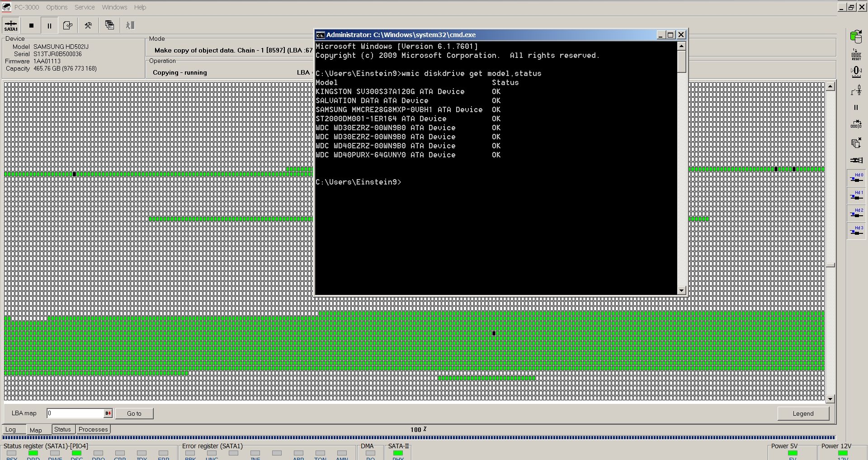Open the cascaded windows list icon
This screenshot has width=868, height=460.
coord(109,25)
